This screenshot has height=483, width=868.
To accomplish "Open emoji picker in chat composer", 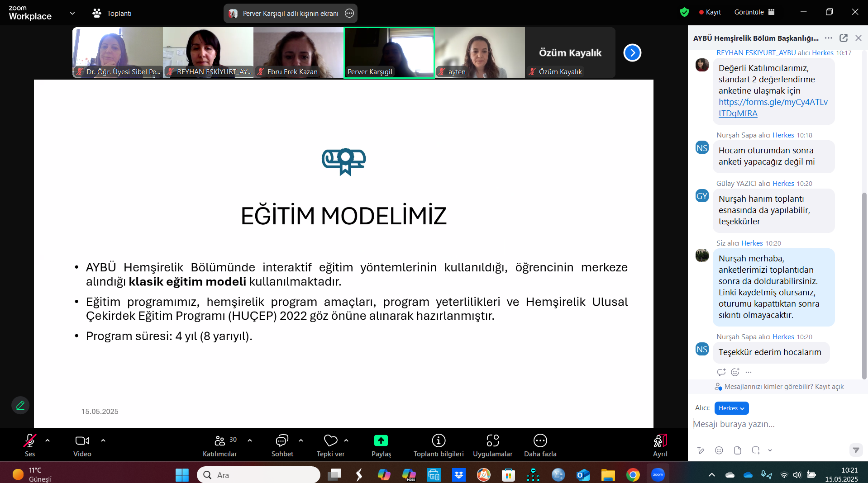I will coord(719,450).
